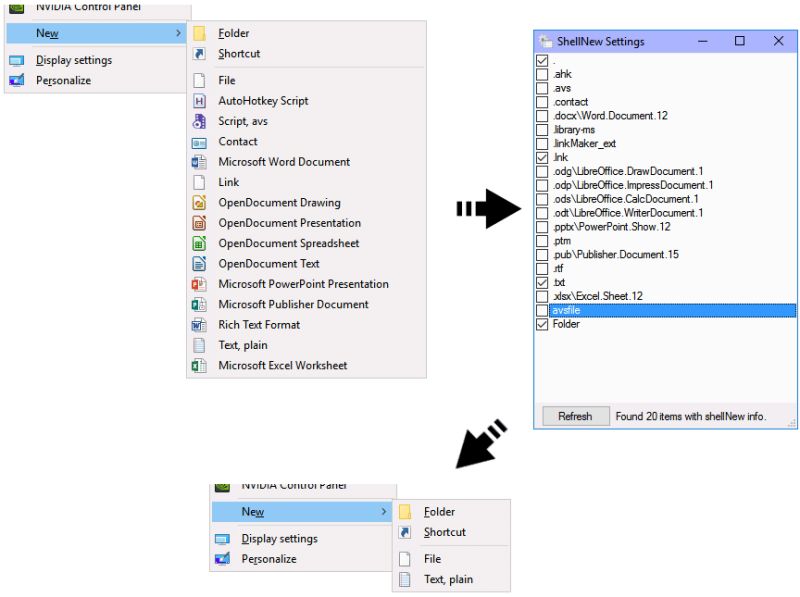This screenshot has height=597, width=800.
Task: Choose Microsoft Excel Worksheet menu entry
Action: point(306,366)
